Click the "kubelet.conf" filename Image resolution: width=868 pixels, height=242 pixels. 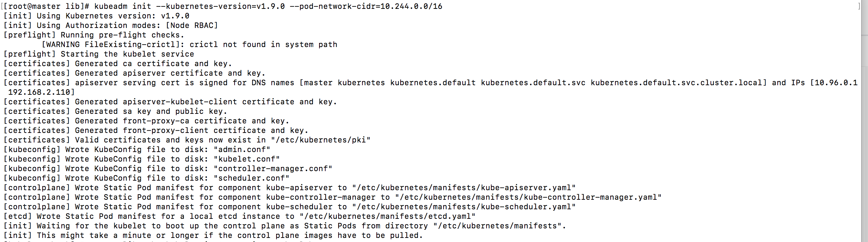tap(246, 159)
